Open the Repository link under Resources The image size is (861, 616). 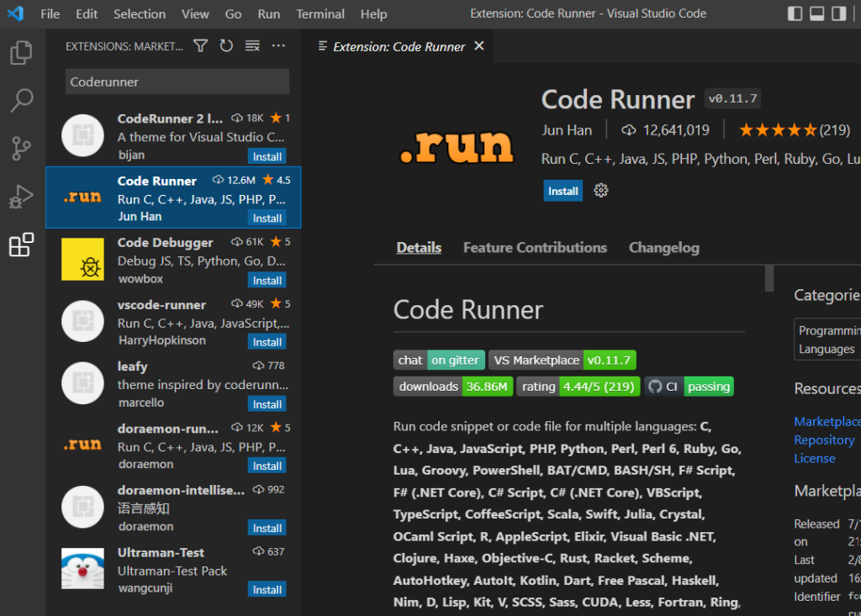pyautogui.click(x=823, y=440)
